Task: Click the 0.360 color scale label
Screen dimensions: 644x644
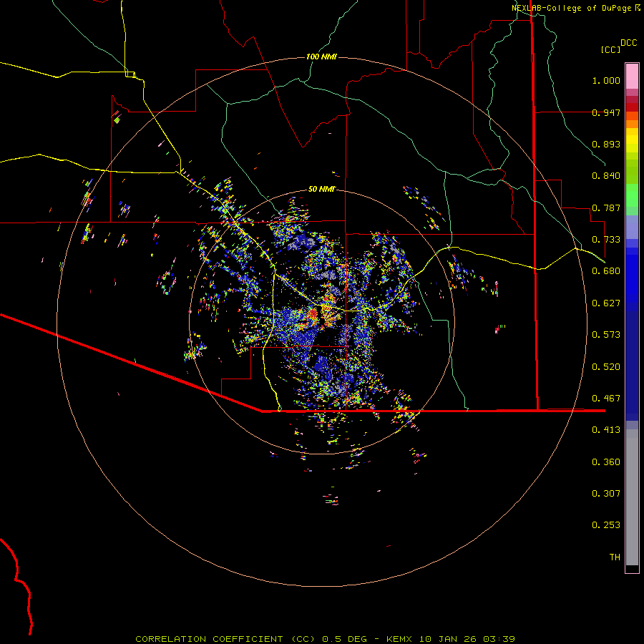Action: pyautogui.click(x=606, y=462)
